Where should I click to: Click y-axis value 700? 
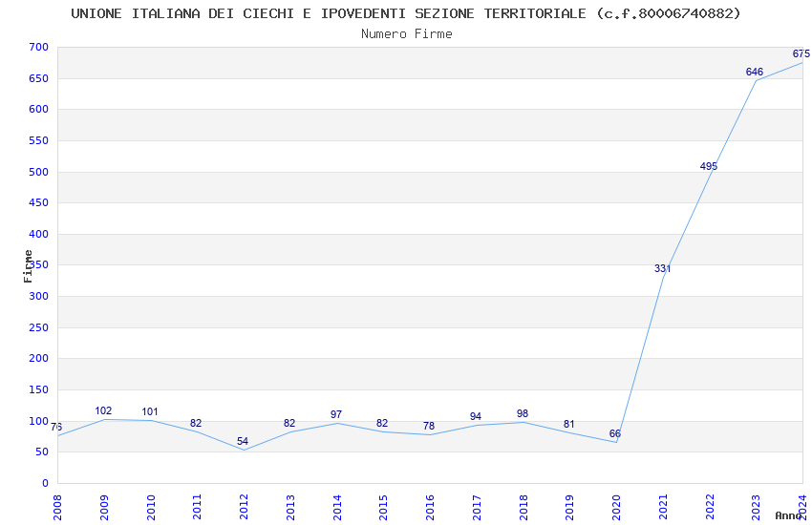39,47
